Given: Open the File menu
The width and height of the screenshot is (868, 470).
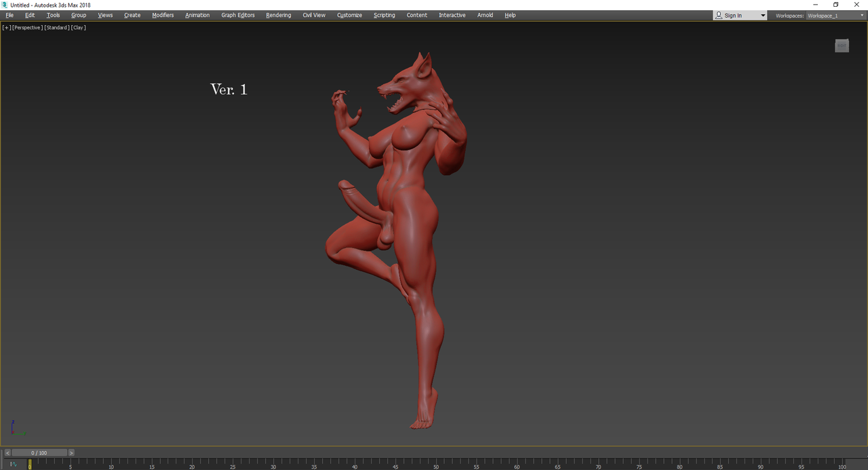Looking at the screenshot, I should 9,15.
